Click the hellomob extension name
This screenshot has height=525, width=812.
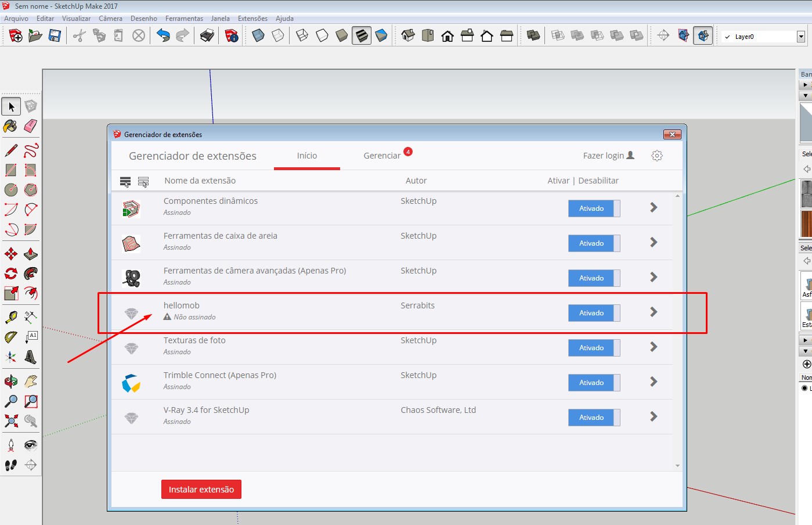pos(181,305)
